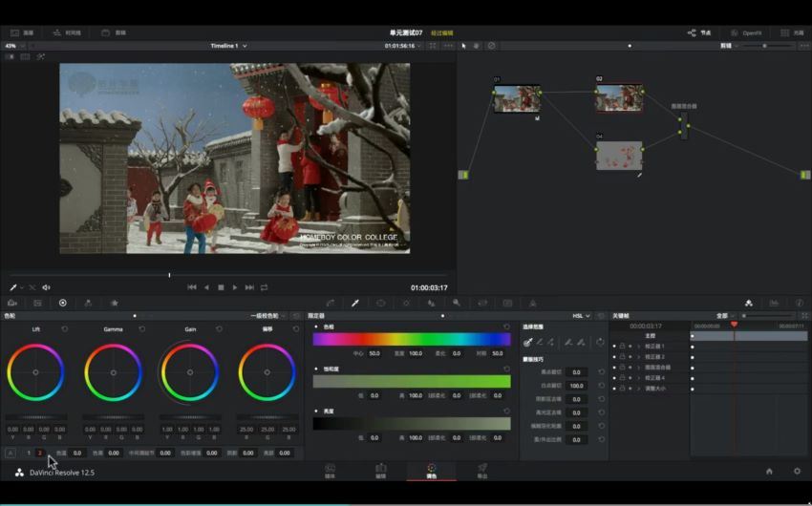This screenshot has width=812, height=506.
Task: Toggle auto-keyframe for 校正器 2
Action: point(630,357)
